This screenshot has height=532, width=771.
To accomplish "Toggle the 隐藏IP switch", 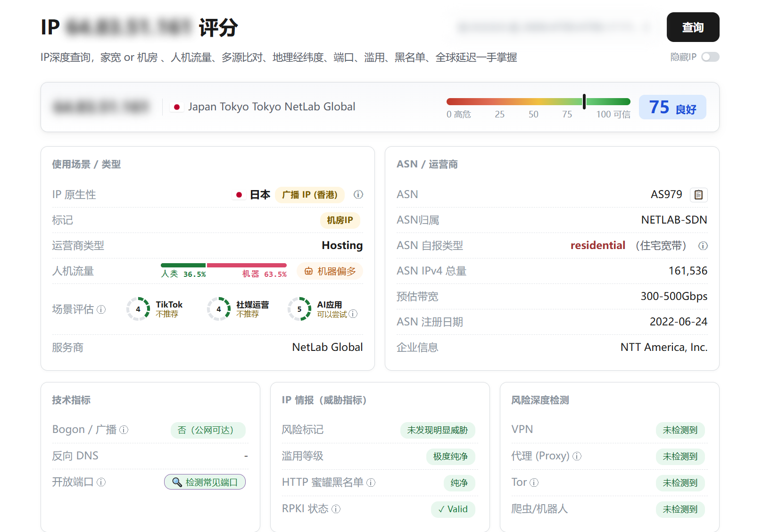I will [710, 57].
